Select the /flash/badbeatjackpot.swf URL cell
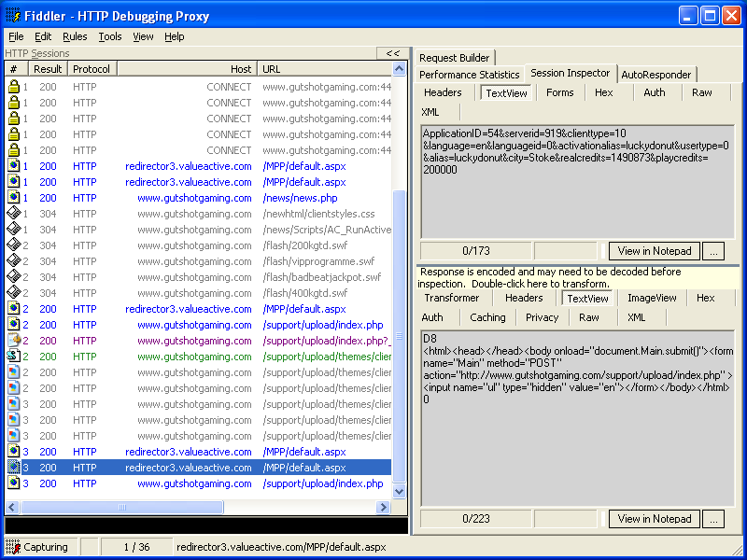747x560 pixels. (322, 277)
